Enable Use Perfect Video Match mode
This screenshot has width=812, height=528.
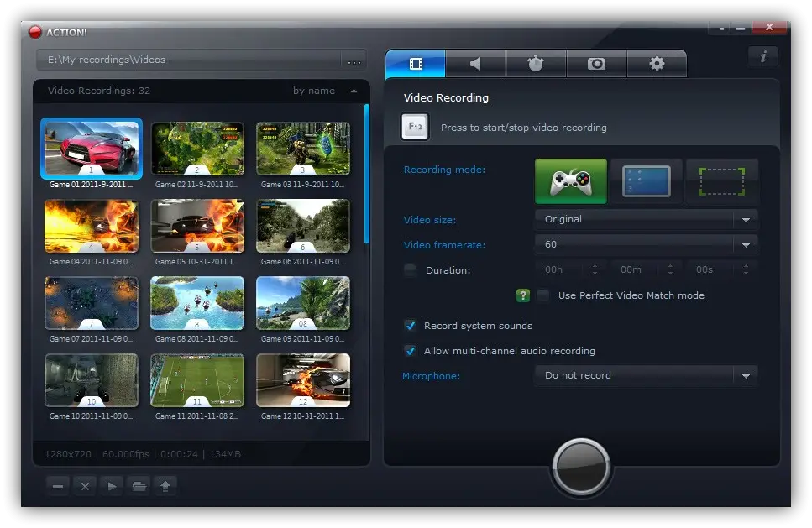[x=543, y=295]
